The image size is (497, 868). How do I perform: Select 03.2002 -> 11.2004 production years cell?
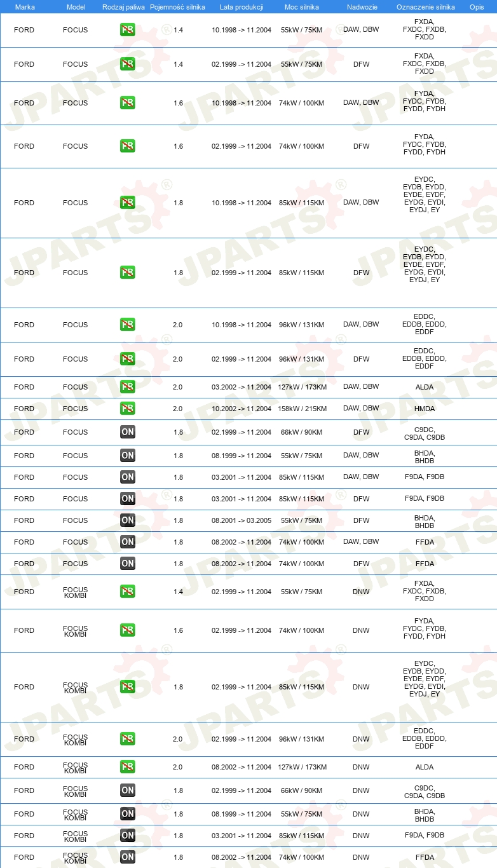(242, 387)
